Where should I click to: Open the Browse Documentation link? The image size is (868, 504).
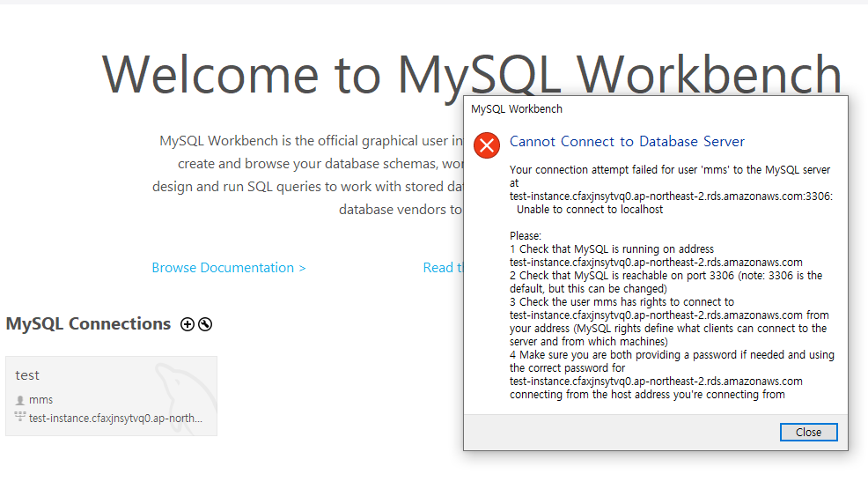229,268
